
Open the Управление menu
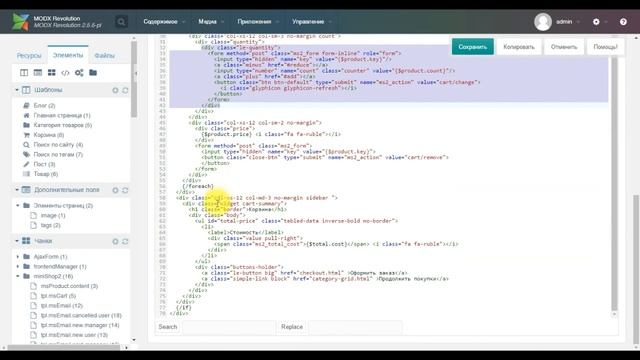pyautogui.click(x=312, y=22)
